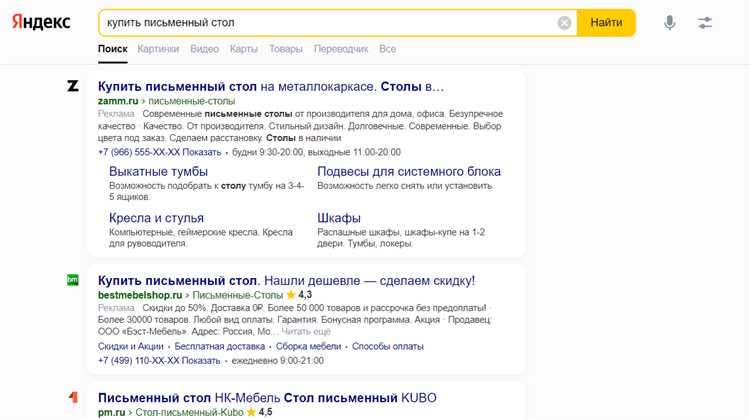
Task: Start voice search with the microphone icon
Action: click(x=670, y=22)
